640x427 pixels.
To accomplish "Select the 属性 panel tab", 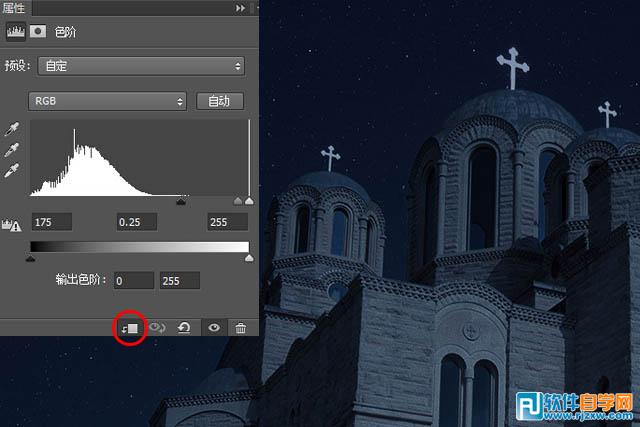I will click(x=14, y=8).
